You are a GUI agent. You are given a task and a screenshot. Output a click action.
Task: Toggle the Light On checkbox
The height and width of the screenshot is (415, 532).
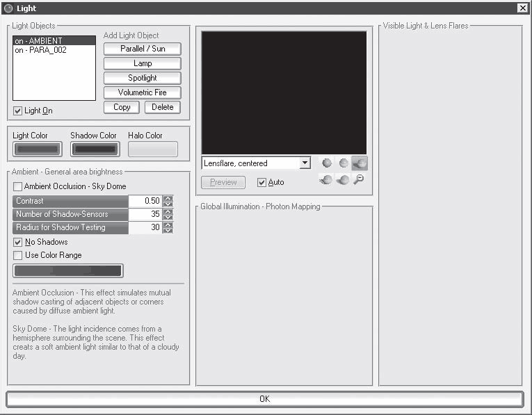pyautogui.click(x=18, y=111)
